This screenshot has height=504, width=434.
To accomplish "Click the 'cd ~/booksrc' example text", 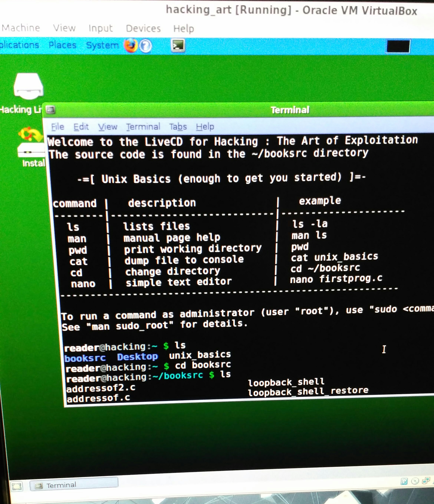I will [x=325, y=268].
